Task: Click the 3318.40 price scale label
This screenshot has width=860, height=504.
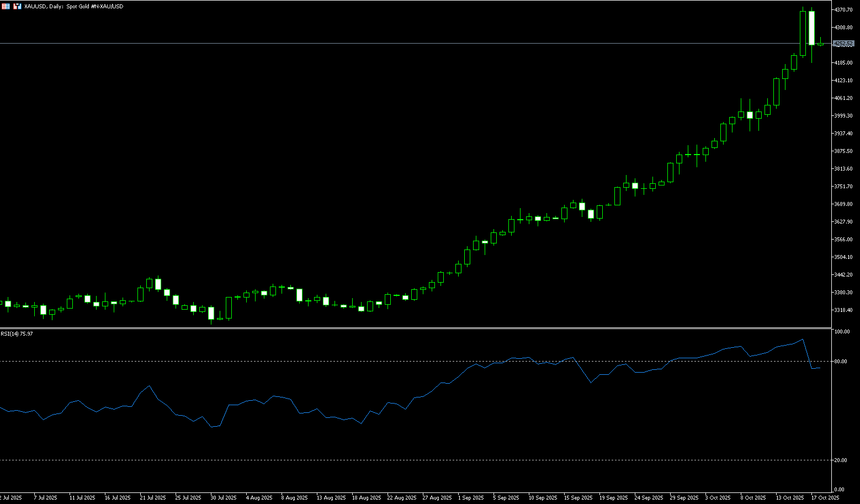Action: pos(843,310)
